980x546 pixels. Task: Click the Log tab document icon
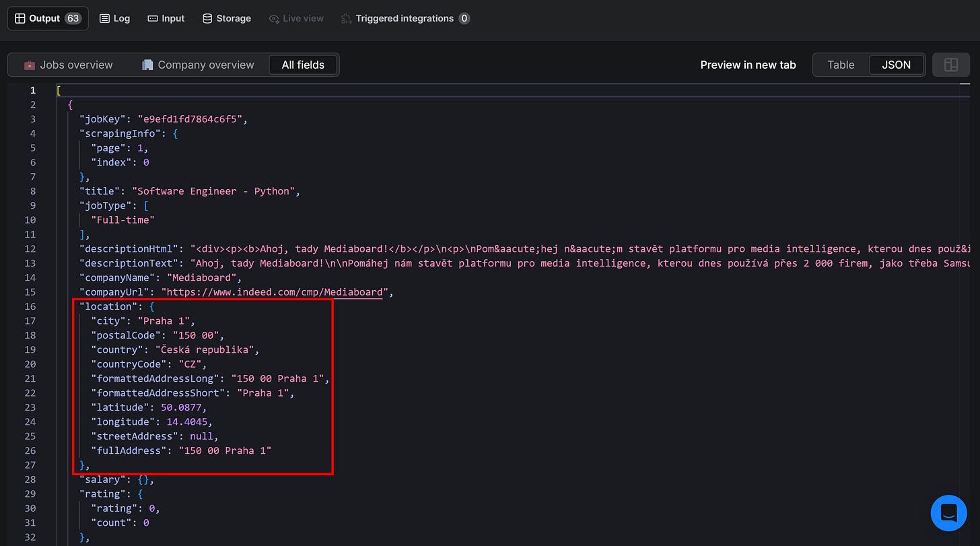point(104,18)
